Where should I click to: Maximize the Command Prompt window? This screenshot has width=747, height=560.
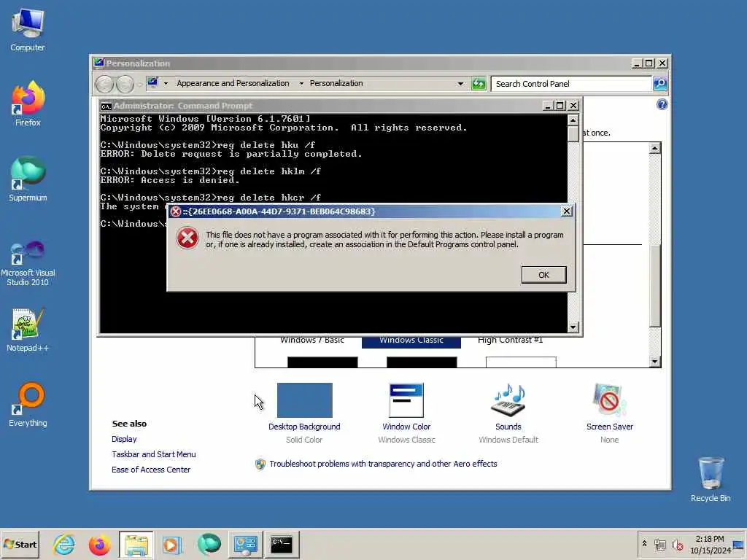click(560, 106)
